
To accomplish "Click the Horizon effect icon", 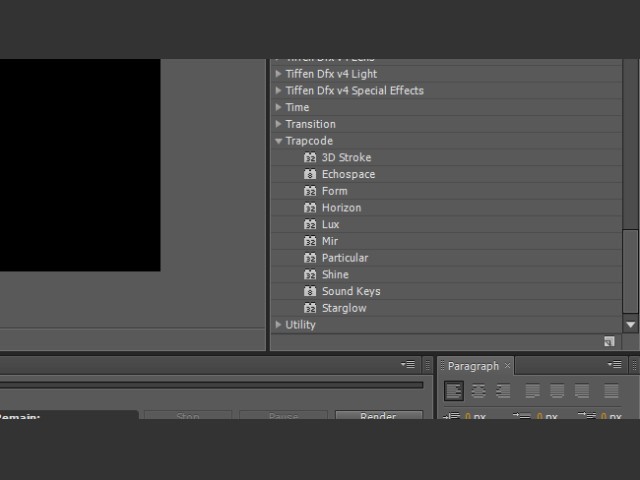I will tap(310, 207).
